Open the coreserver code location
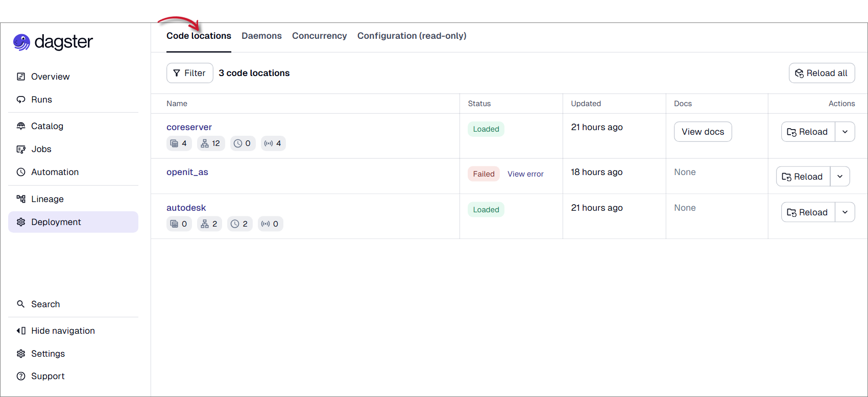 click(x=189, y=127)
